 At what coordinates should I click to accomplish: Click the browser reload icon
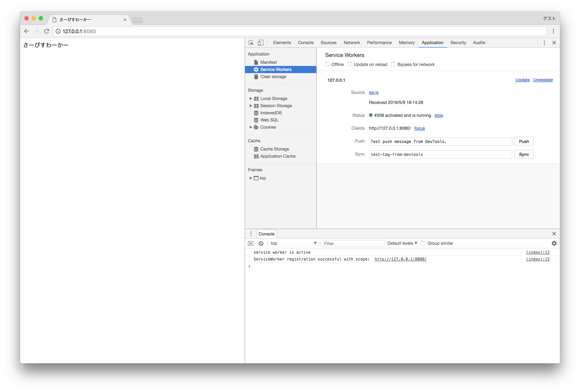[x=47, y=31]
